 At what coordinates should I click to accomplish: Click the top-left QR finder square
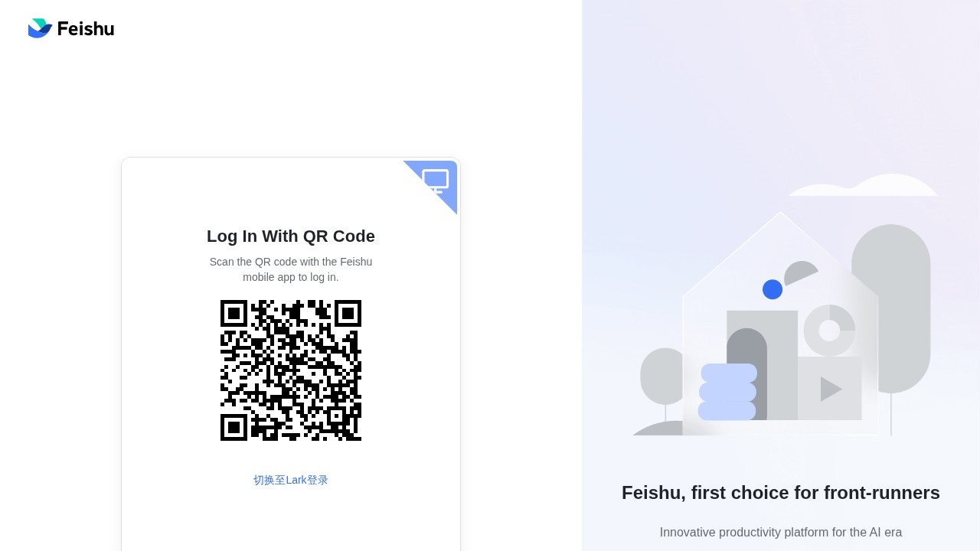point(234,314)
